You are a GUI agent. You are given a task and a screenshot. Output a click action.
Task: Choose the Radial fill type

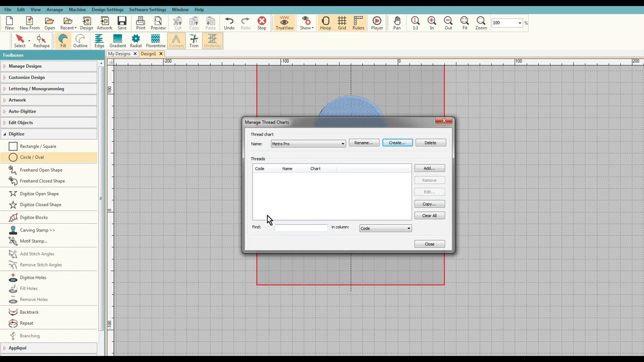tap(136, 41)
